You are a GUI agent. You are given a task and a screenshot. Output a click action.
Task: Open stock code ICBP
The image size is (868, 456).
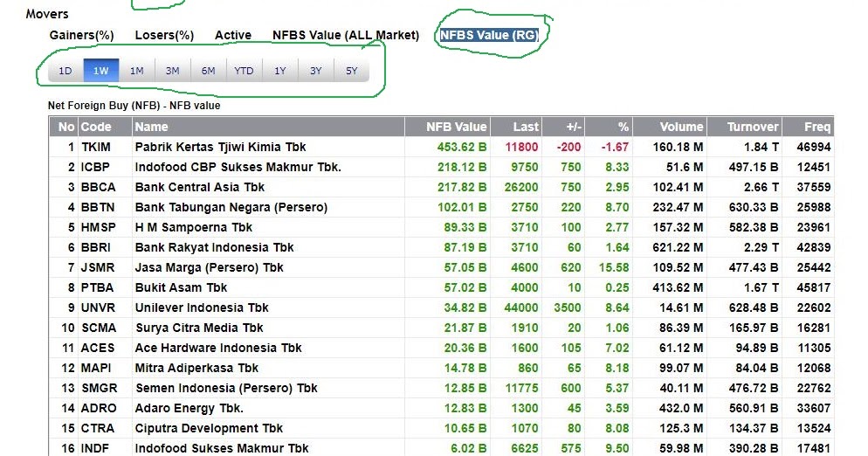point(95,168)
